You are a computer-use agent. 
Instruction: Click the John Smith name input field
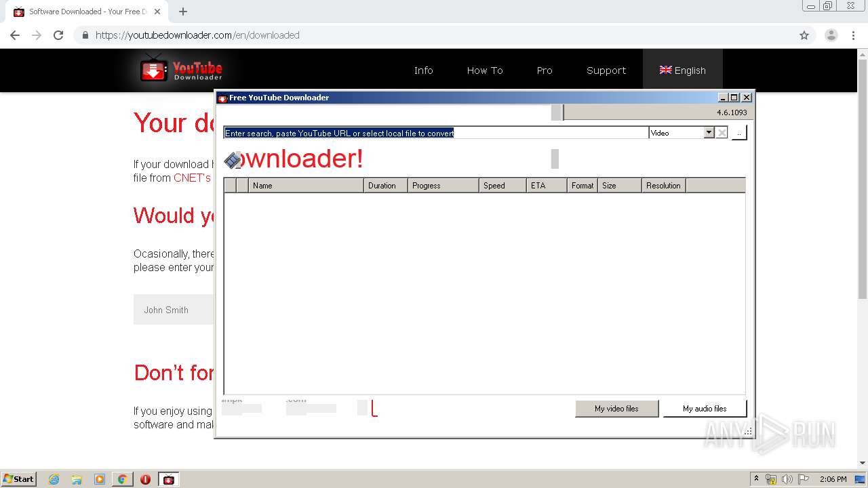point(174,310)
